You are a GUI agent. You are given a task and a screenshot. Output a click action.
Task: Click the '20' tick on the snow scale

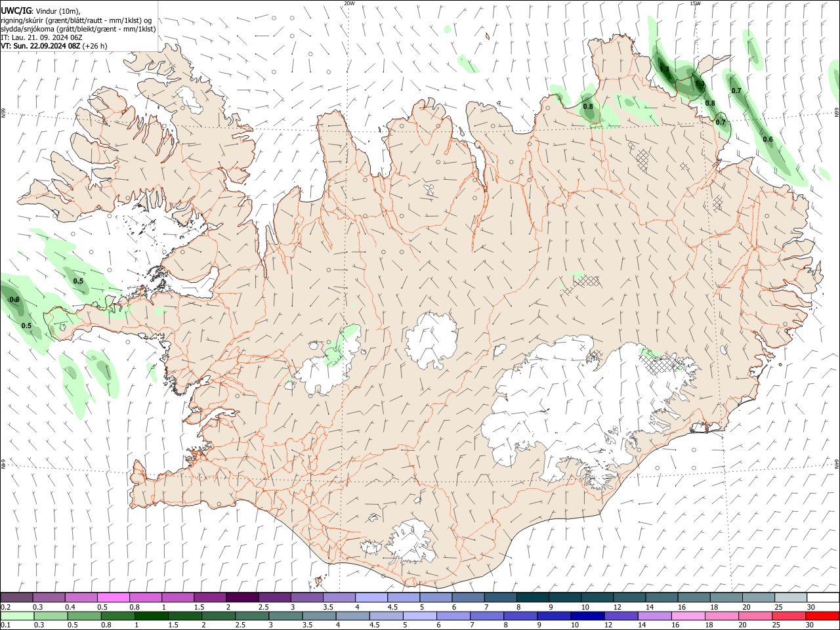point(746,607)
